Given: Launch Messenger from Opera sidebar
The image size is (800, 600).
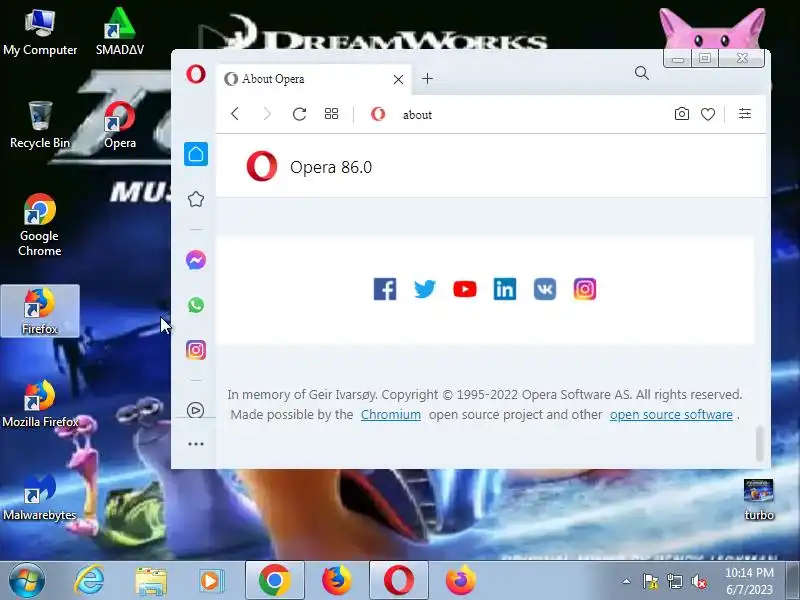Looking at the screenshot, I should point(196,260).
